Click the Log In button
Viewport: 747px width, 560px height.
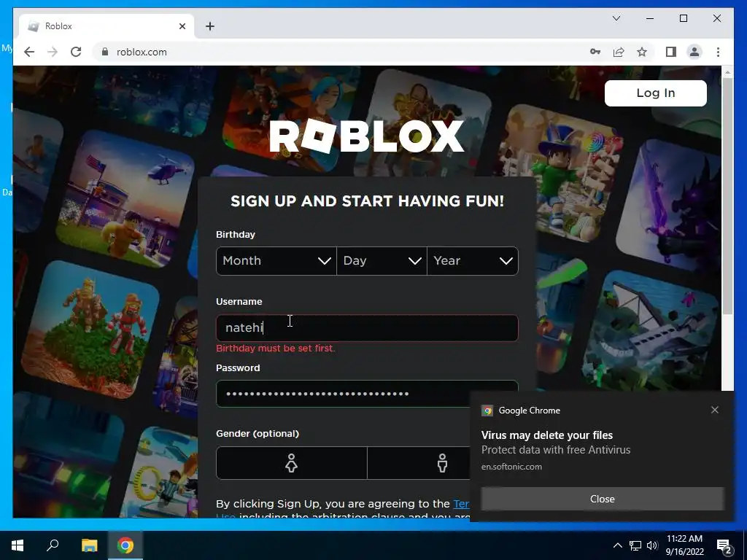(x=656, y=93)
